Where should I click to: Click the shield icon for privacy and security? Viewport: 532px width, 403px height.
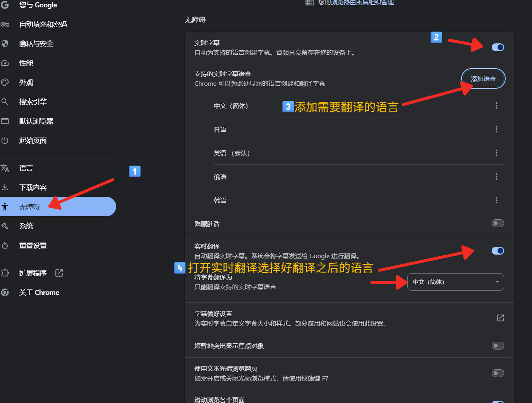coord(5,43)
